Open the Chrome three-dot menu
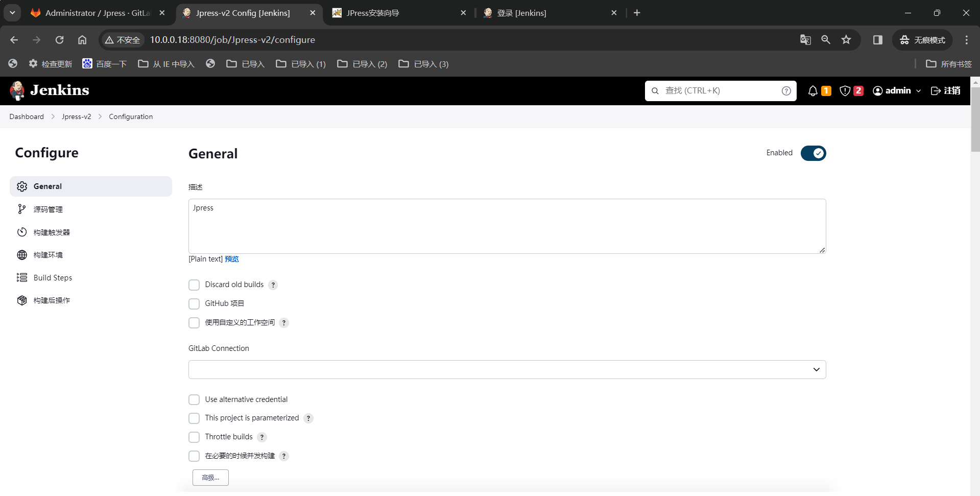The height and width of the screenshot is (496, 980). point(966,40)
